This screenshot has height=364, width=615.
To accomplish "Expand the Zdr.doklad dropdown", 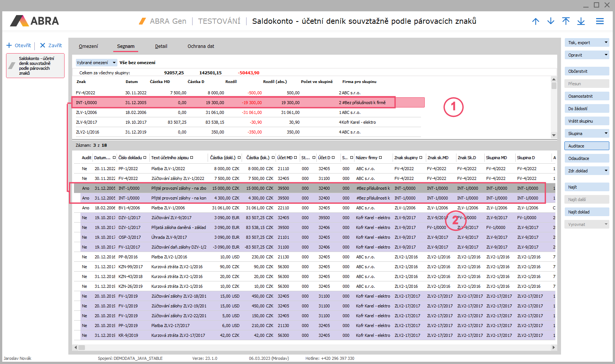I will pyautogui.click(x=606, y=170).
